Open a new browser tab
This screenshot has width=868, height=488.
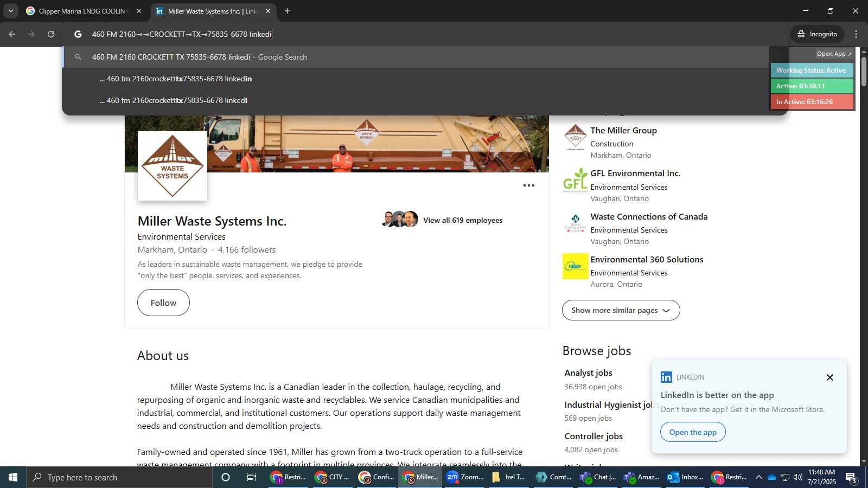pyautogui.click(x=288, y=11)
